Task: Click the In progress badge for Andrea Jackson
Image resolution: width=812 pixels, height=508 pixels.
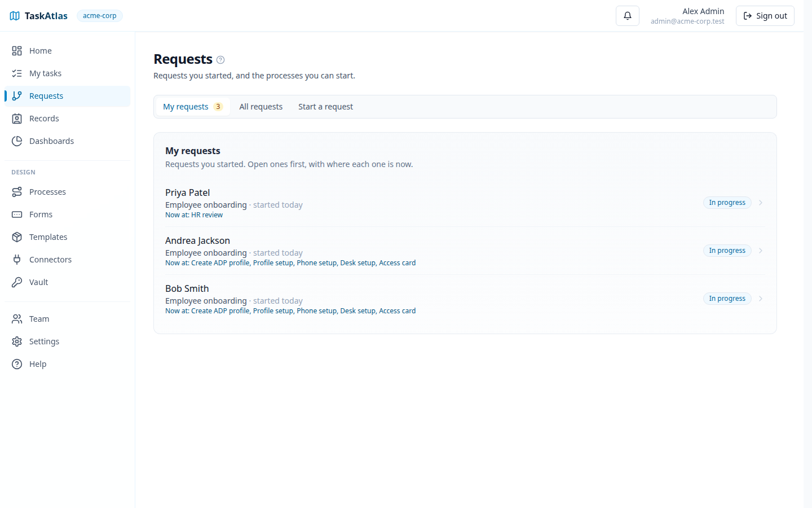Action: [x=727, y=251]
